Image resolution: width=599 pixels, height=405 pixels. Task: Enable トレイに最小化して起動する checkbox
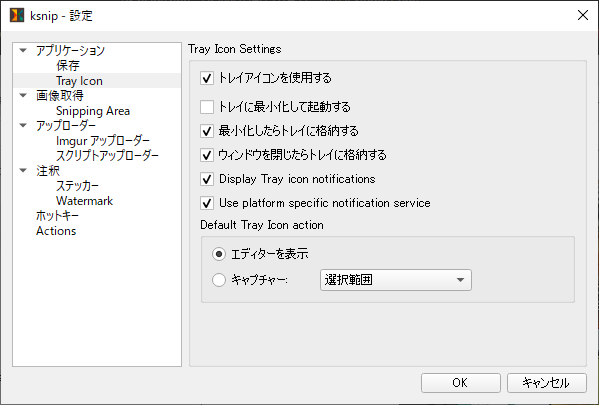[207, 107]
